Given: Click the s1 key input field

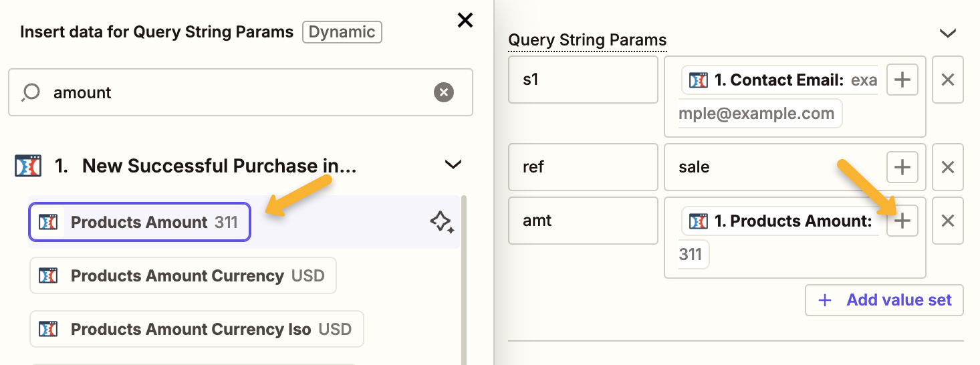Looking at the screenshot, I should click(583, 80).
